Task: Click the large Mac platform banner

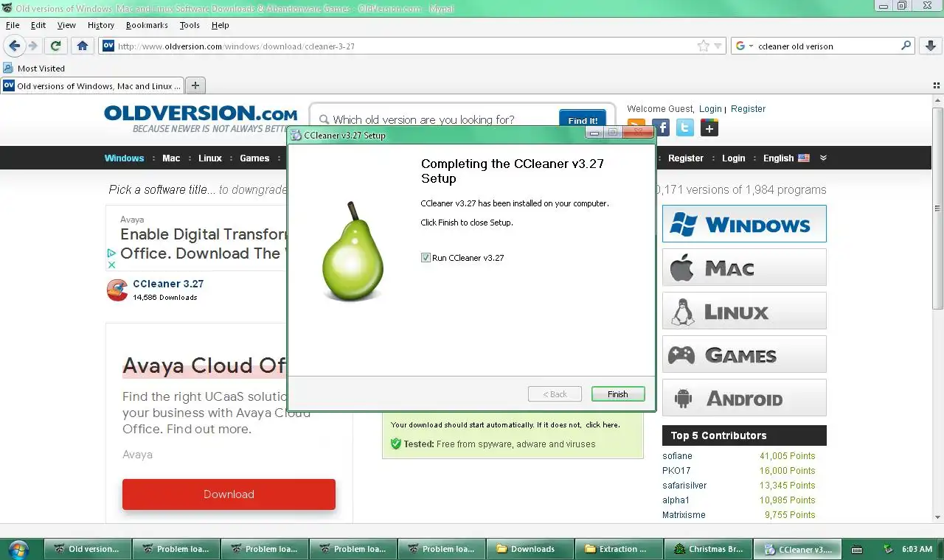Action: pyautogui.click(x=744, y=267)
